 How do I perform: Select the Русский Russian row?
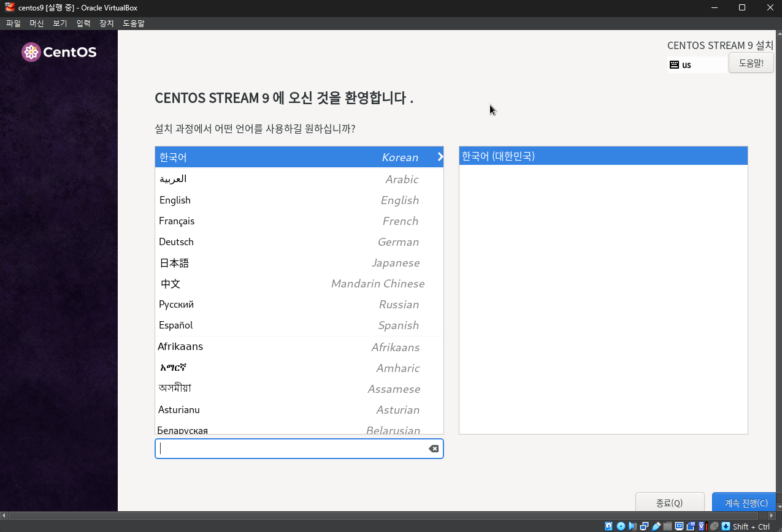pyautogui.click(x=299, y=304)
